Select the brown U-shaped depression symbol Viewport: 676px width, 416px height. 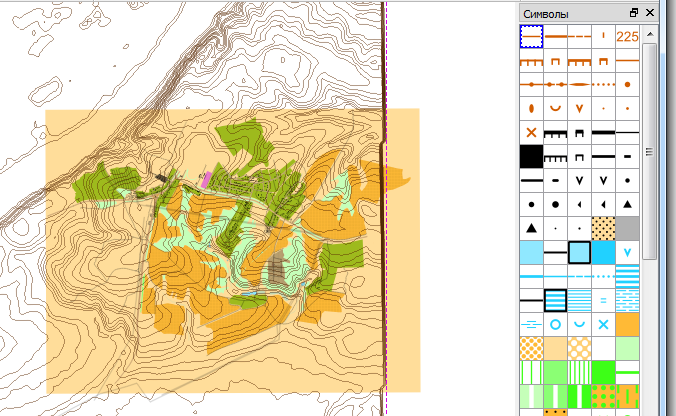pyautogui.click(x=555, y=108)
